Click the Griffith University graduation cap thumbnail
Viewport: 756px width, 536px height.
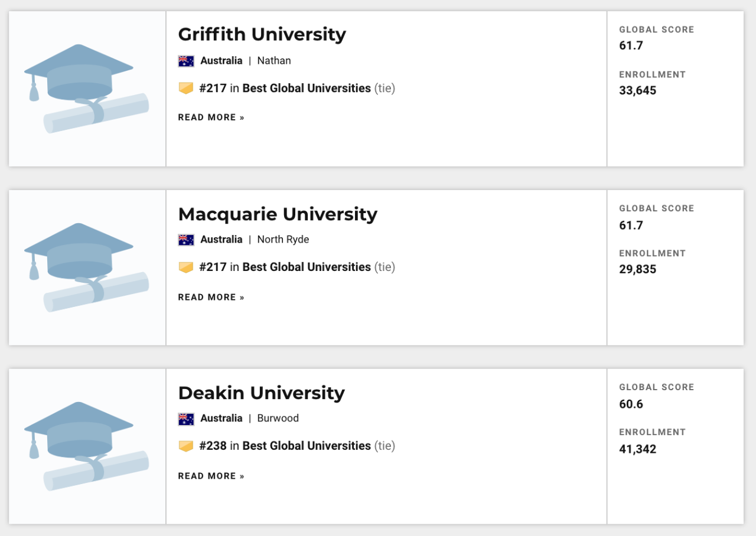(87, 89)
